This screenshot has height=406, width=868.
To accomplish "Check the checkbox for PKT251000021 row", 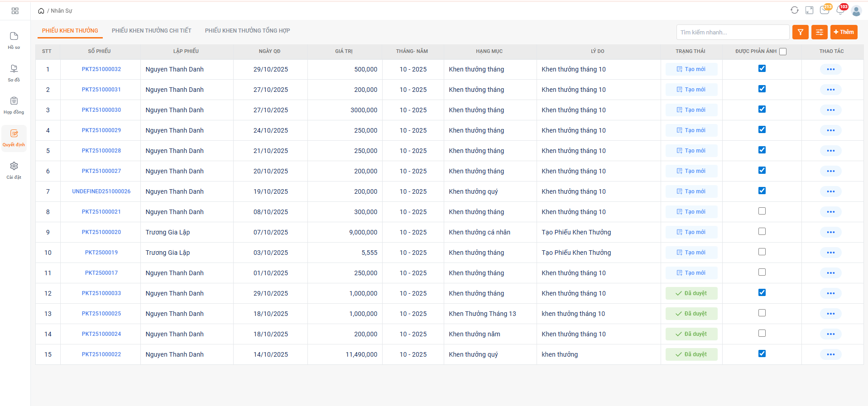I will click(x=762, y=211).
